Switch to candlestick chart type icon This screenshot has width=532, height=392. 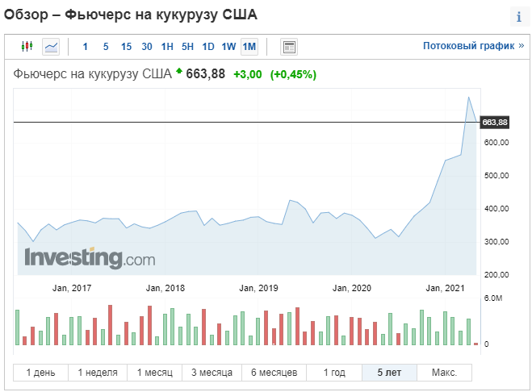click(27, 47)
